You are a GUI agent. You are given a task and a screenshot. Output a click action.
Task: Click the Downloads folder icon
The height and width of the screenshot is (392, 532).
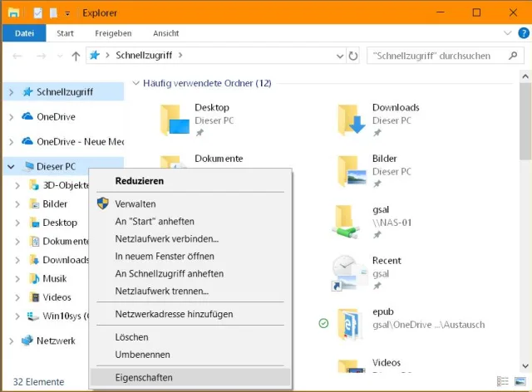(x=352, y=120)
